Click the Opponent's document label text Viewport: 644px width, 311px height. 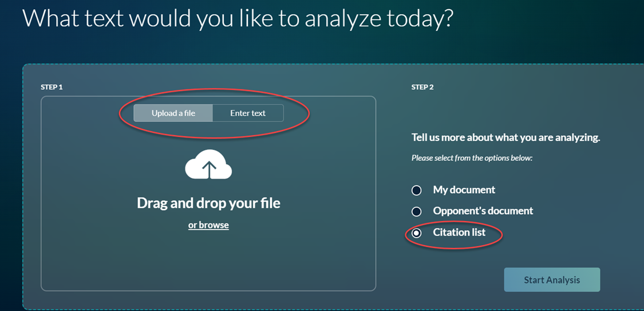click(x=483, y=211)
